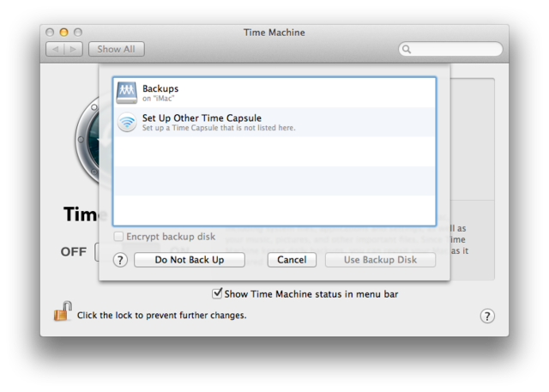Click the "Time Machine" window title

click(274, 33)
